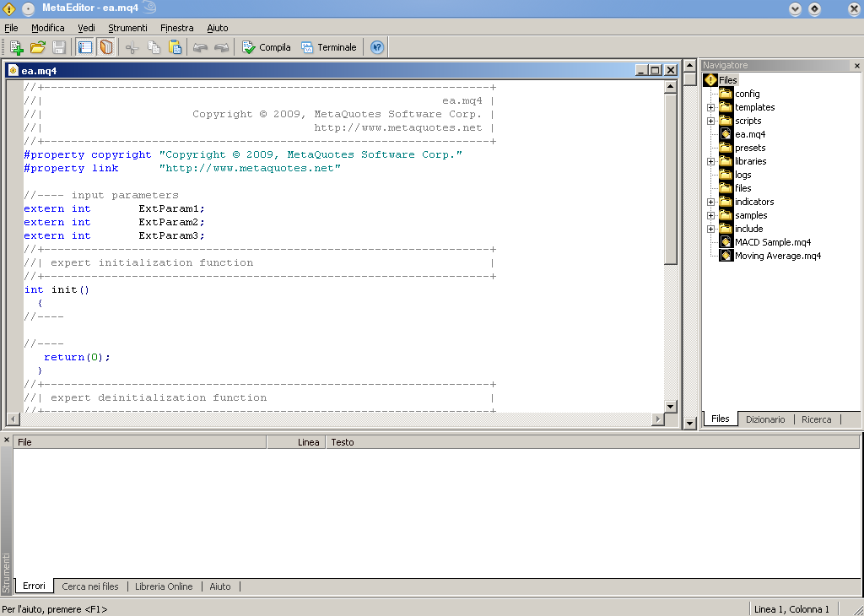This screenshot has width=864, height=616.
Task: Click the MetaEditor application icon in the title bar
Action: (9, 8)
